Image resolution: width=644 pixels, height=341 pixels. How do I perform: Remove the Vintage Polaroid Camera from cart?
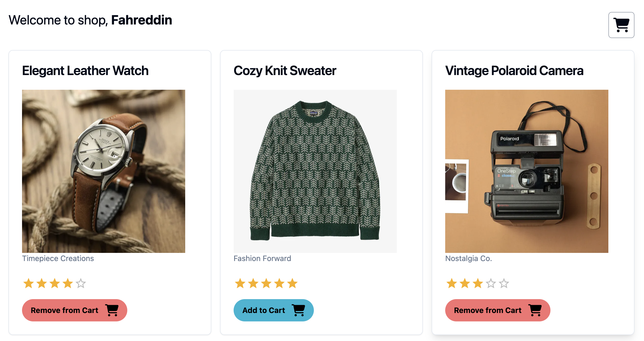click(x=498, y=310)
